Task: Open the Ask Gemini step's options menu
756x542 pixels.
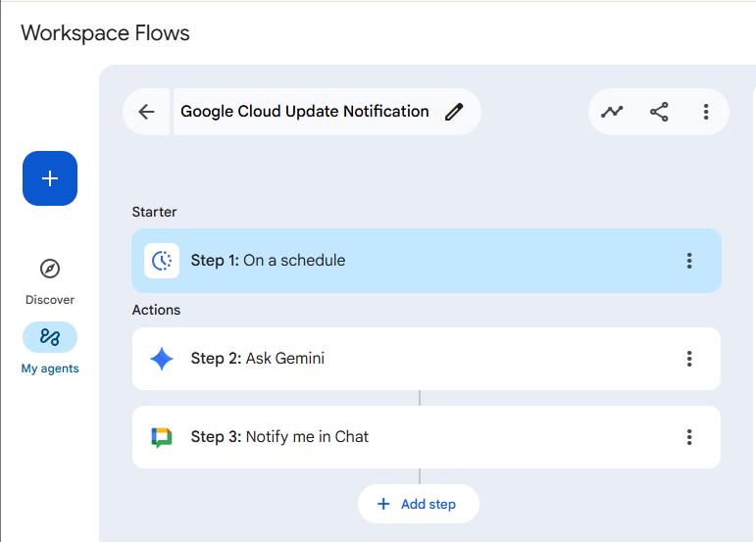Action: click(689, 359)
